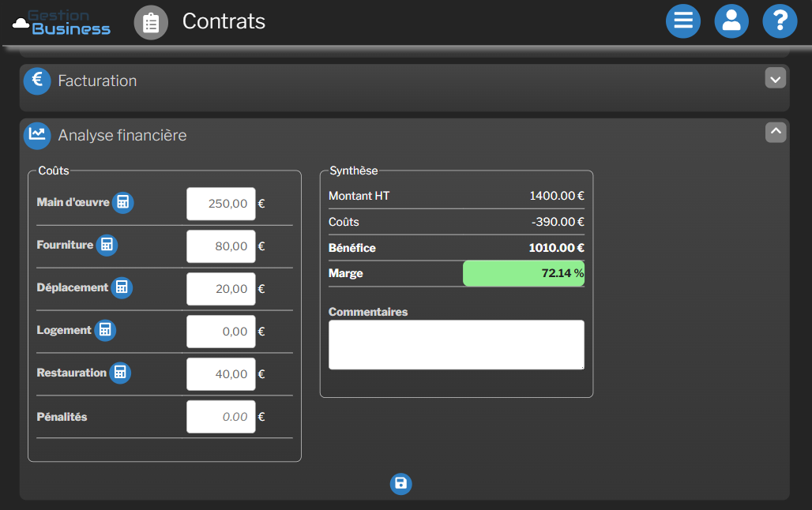Click the Gestion Business logo
This screenshot has width=812, height=510.
coord(62,22)
